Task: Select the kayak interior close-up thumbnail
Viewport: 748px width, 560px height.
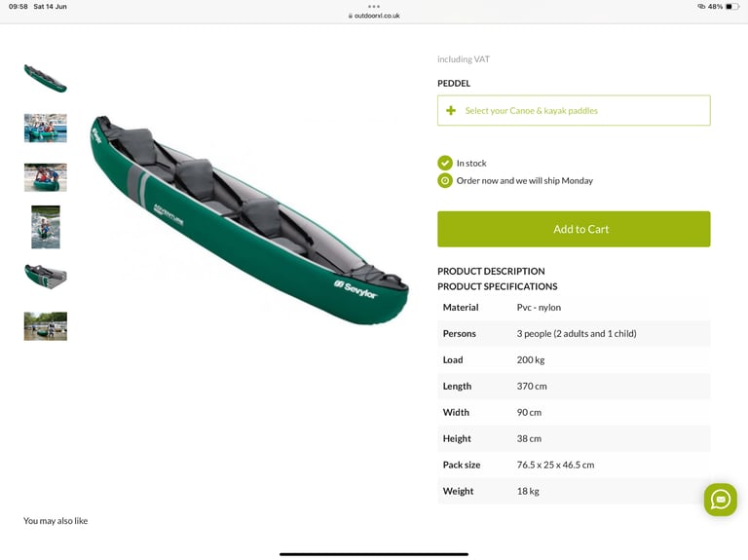Action: pyautogui.click(x=46, y=277)
